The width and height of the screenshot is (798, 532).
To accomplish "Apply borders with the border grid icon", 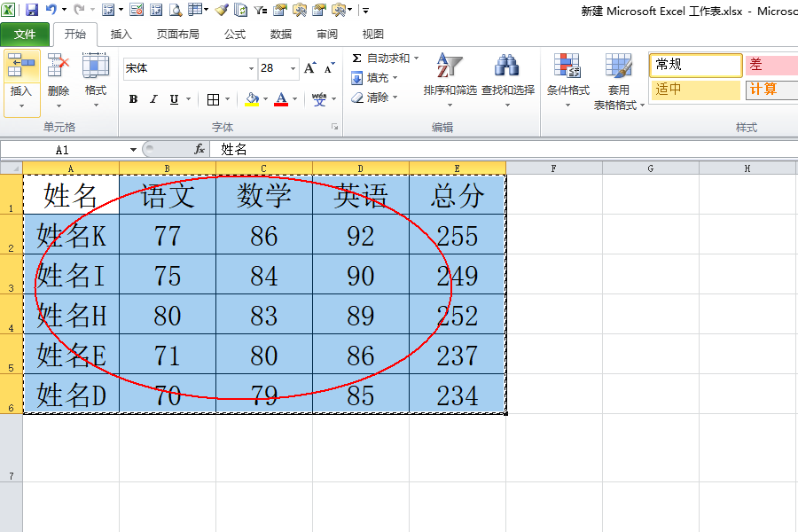I will tap(213, 99).
